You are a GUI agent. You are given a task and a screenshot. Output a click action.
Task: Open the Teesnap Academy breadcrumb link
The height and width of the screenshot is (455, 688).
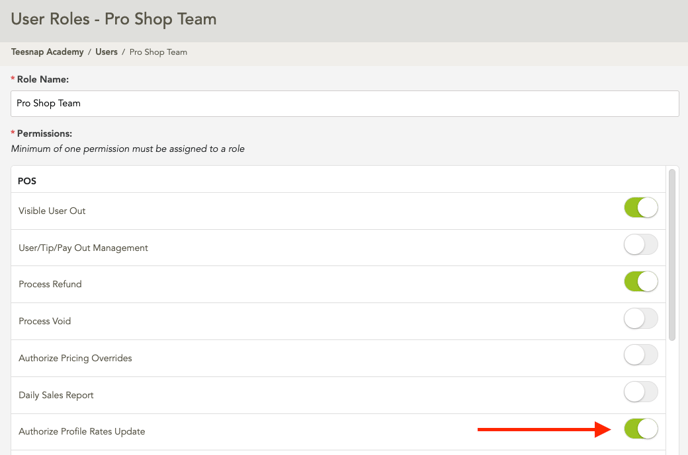point(47,52)
